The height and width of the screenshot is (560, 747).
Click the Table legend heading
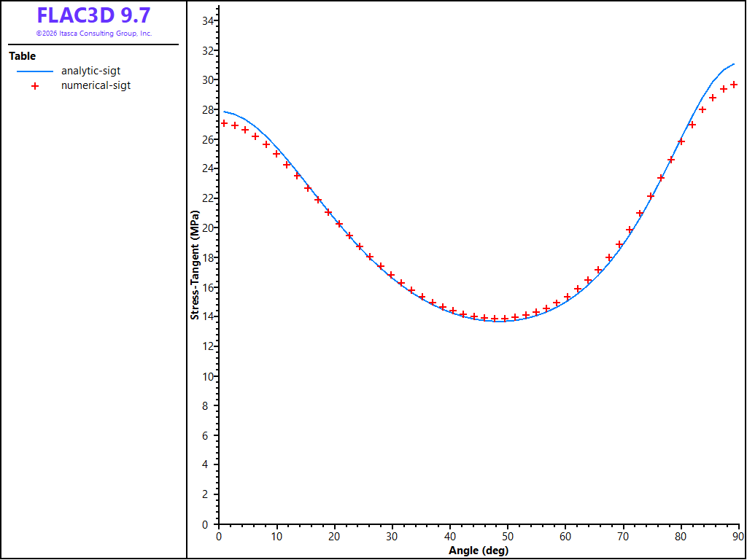coord(23,56)
